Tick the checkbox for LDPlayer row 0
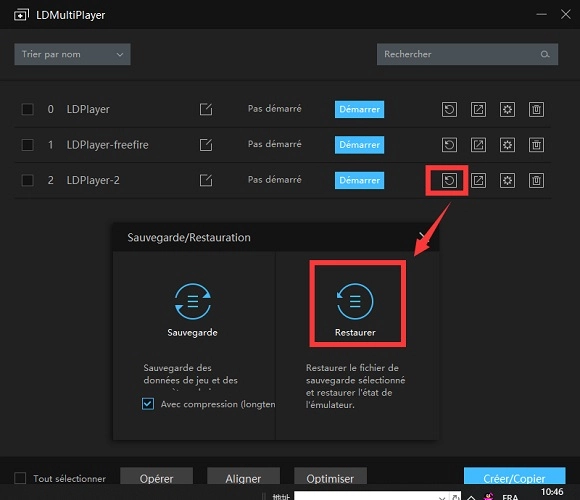The width and height of the screenshot is (580, 500). [x=27, y=109]
